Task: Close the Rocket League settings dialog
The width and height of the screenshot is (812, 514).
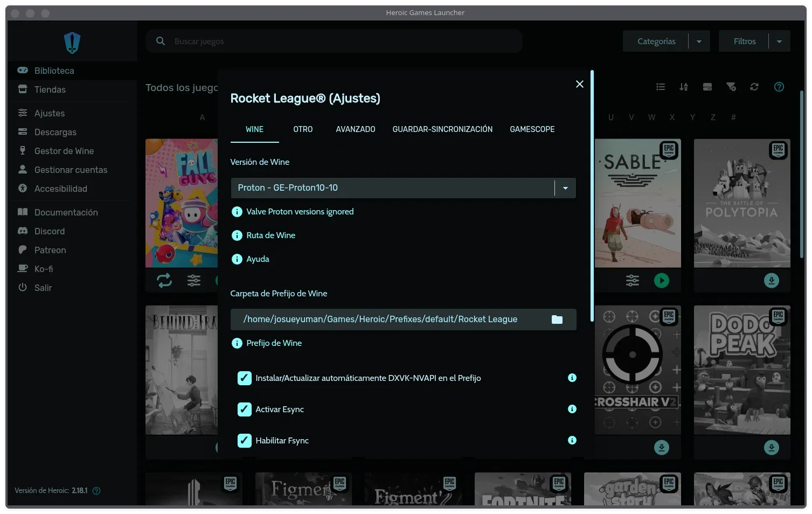Action: click(580, 84)
